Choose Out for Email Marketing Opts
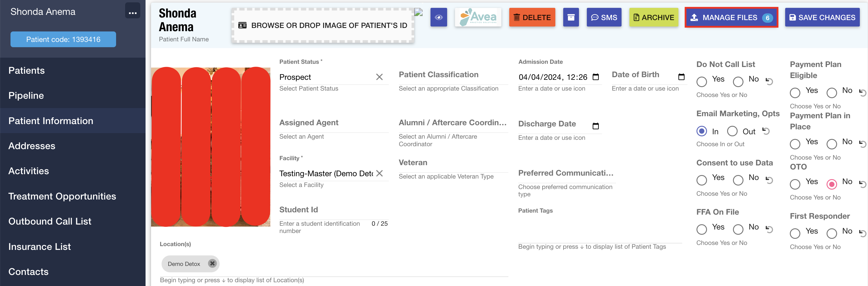This screenshot has width=868, height=286. pyautogui.click(x=732, y=131)
